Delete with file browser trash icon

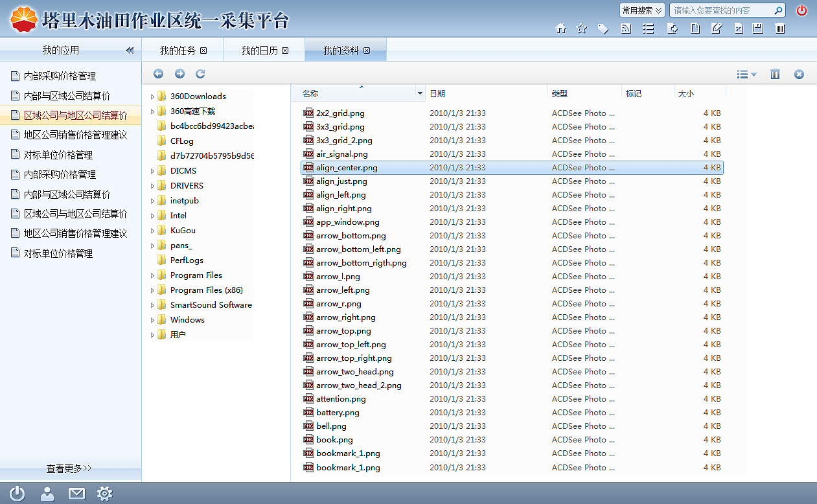[775, 74]
